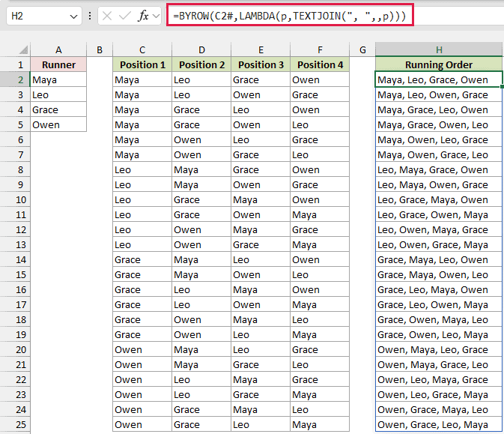Click the Insert Function fx icon
The height and width of the screenshot is (434, 504).
[x=143, y=16]
